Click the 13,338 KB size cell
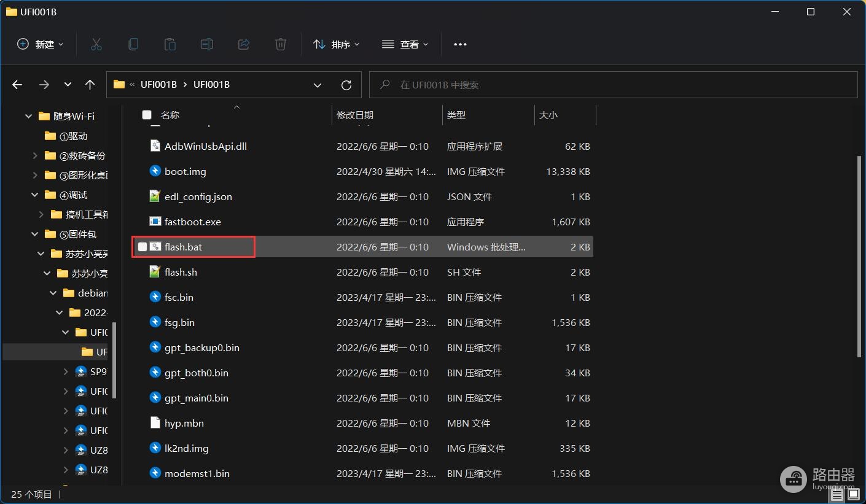866x504 pixels. click(x=568, y=171)
